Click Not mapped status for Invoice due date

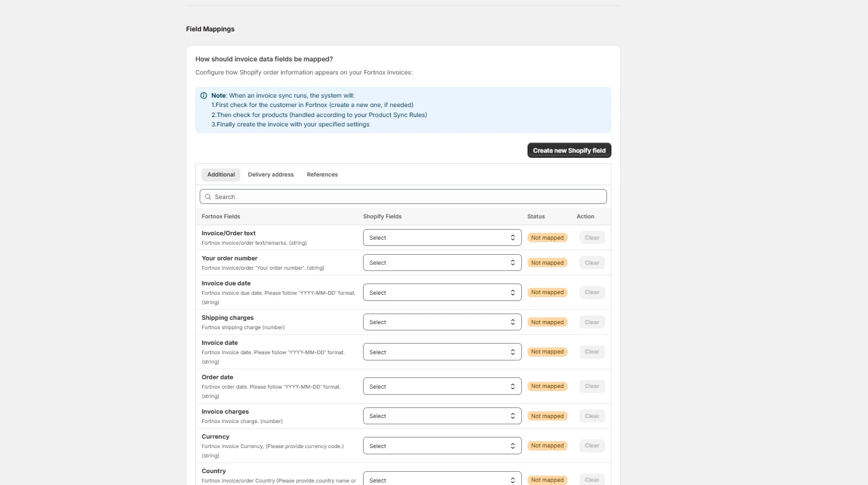pyautogui.click(x=548, y=292)
